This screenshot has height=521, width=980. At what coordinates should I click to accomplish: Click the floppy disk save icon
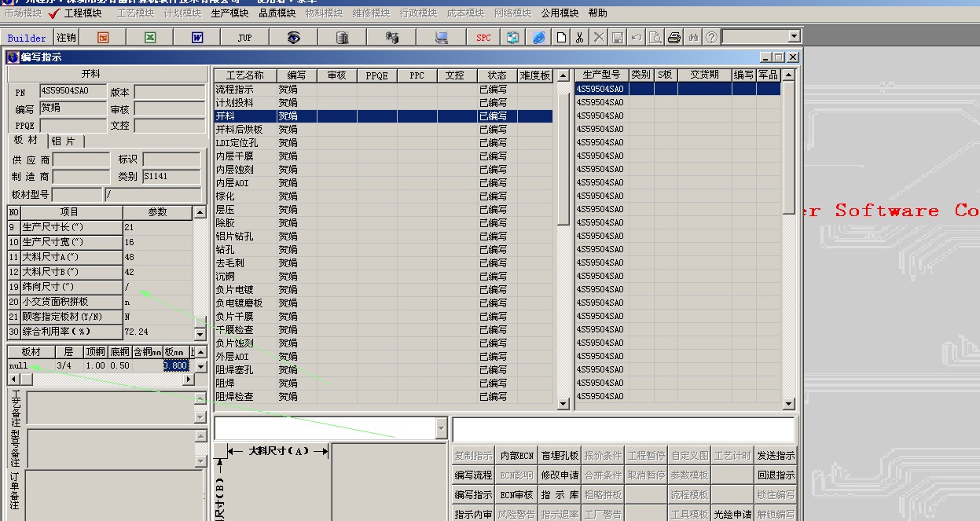(x=618, y=37)
